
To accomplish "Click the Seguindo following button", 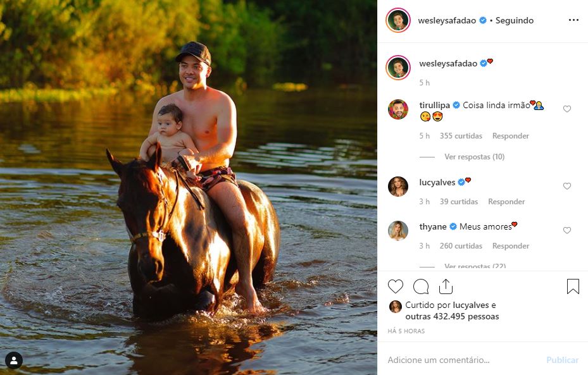I will [514, 20].
